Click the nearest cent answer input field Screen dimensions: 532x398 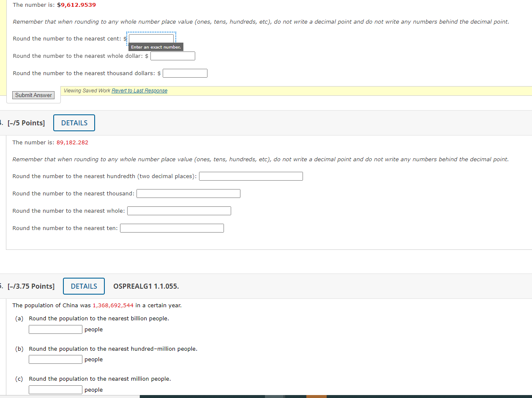coord(151,38)
